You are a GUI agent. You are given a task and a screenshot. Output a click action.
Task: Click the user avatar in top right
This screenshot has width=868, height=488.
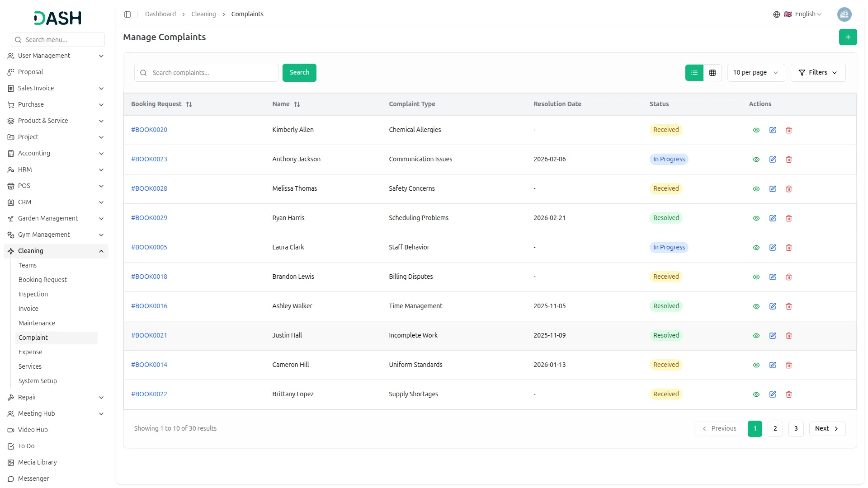[x=844, y=14]
